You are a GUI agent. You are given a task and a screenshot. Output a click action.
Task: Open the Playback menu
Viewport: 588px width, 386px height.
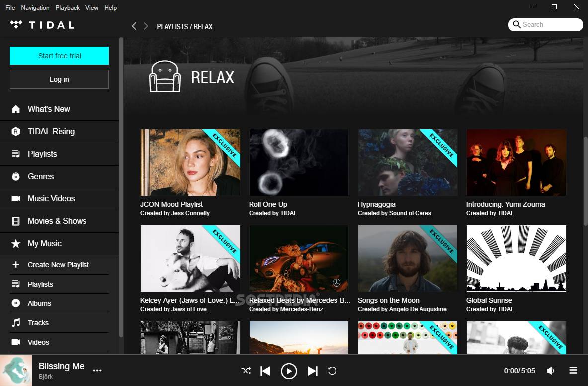pos(67,7)
